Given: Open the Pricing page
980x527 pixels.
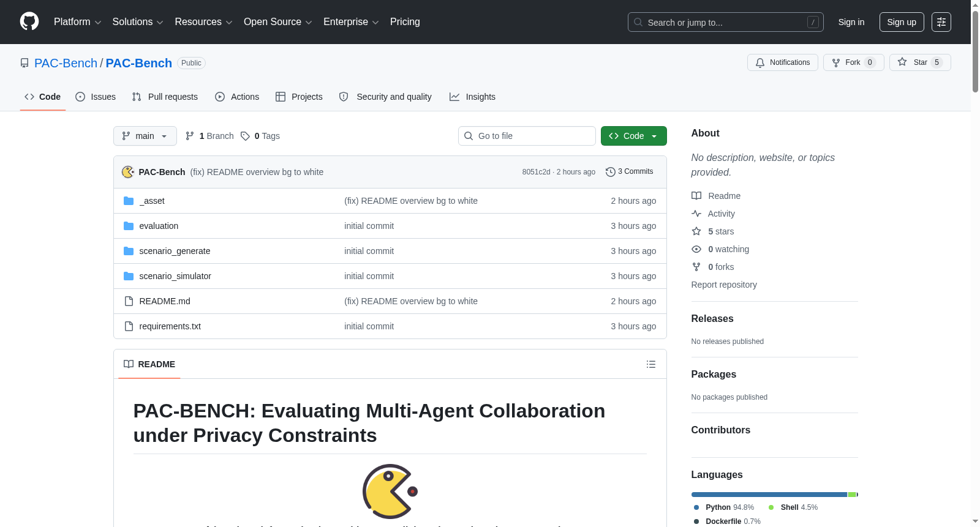Looking at the screenshot, I should pyautogui.click(x=405, y=22).
